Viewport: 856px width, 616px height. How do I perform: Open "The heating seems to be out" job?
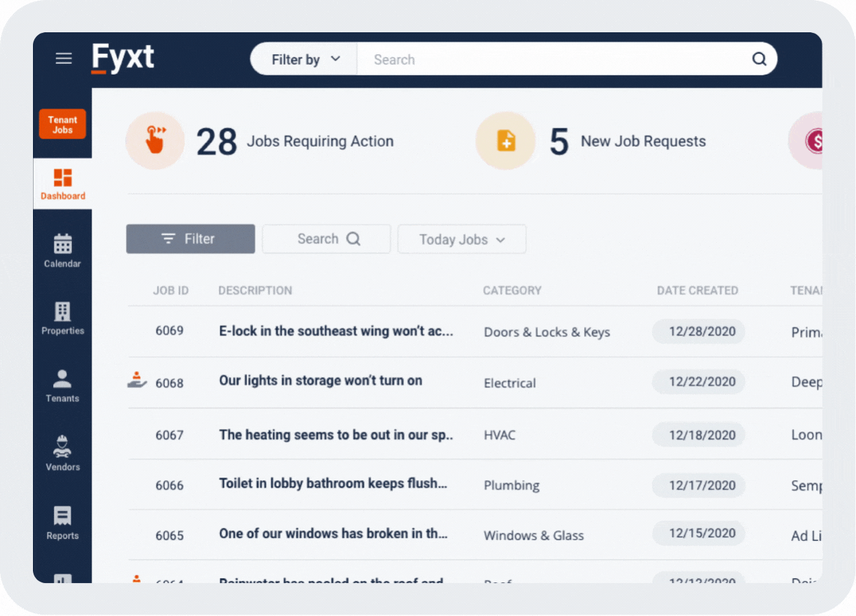pos(336,435)
